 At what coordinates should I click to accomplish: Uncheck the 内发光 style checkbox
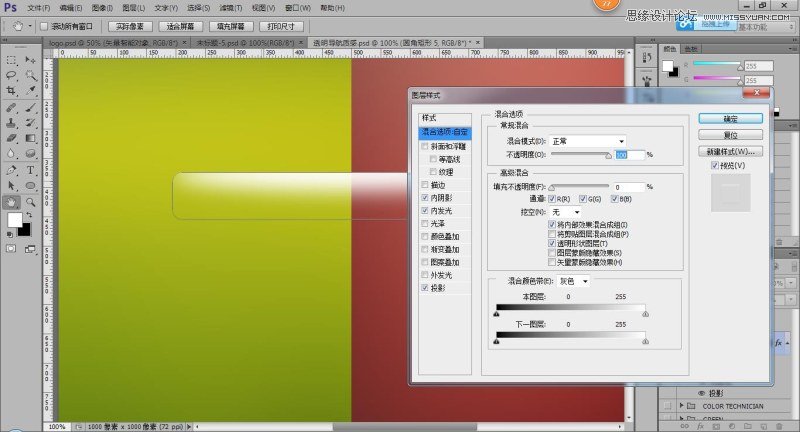point(425,211)
